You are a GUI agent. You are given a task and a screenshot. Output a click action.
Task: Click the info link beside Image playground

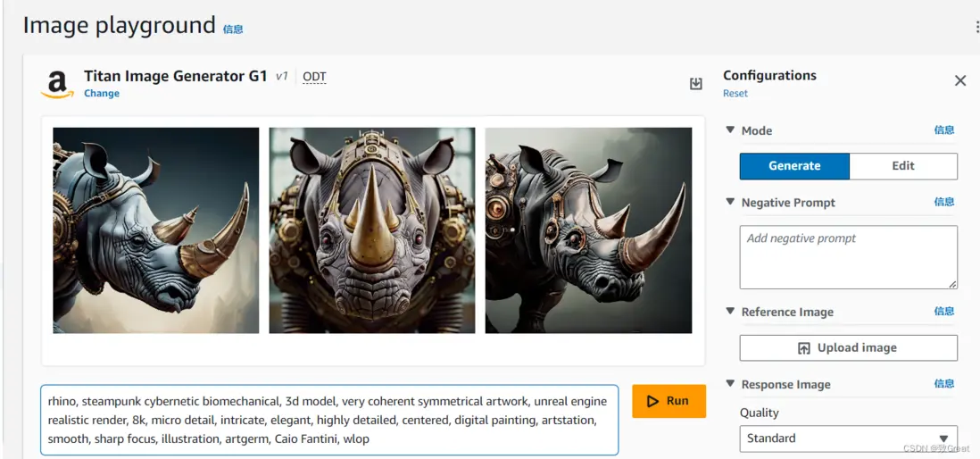(233, 29)
